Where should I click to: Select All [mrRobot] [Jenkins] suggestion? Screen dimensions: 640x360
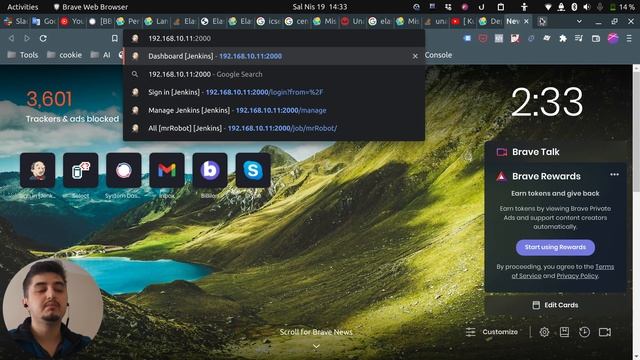point(273,128)
